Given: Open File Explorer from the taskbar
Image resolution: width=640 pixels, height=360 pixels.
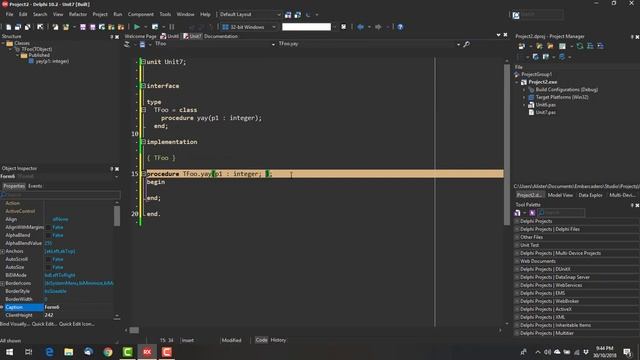Looking at the screenshot, I should tap(69, 351).
